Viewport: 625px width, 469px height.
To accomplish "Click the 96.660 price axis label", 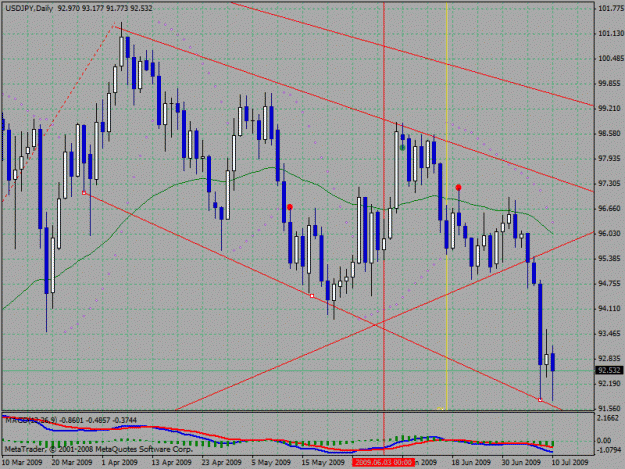I will click(x=611, y=208).
